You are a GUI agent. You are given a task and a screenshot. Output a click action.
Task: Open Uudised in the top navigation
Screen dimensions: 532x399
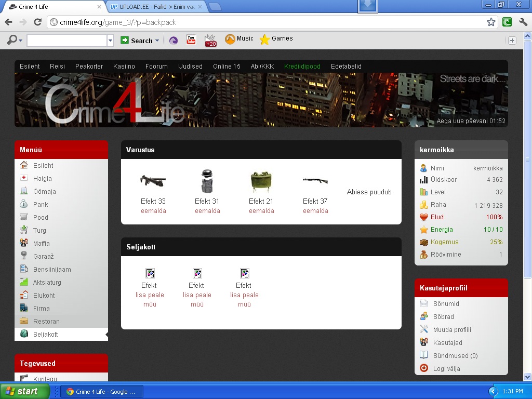point(190,66)
